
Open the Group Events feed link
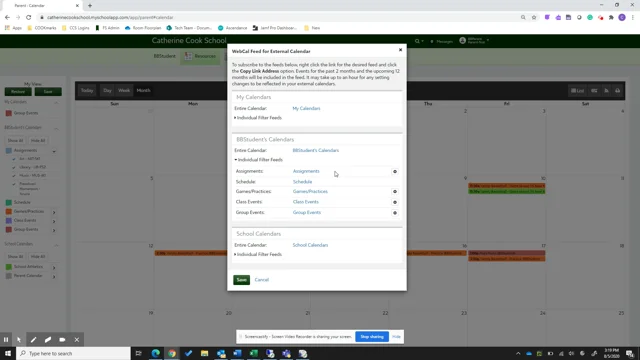click(307, 213)
